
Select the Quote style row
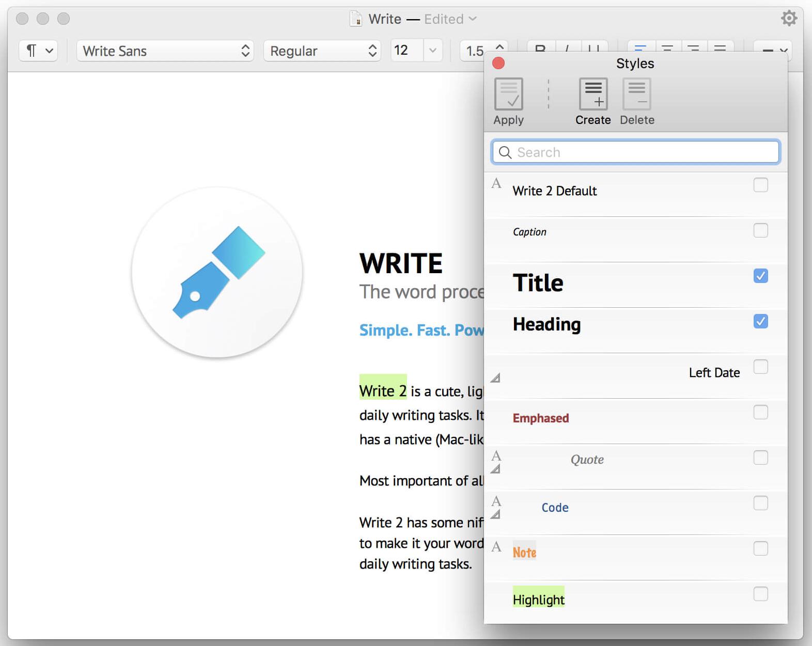point(636,467)
